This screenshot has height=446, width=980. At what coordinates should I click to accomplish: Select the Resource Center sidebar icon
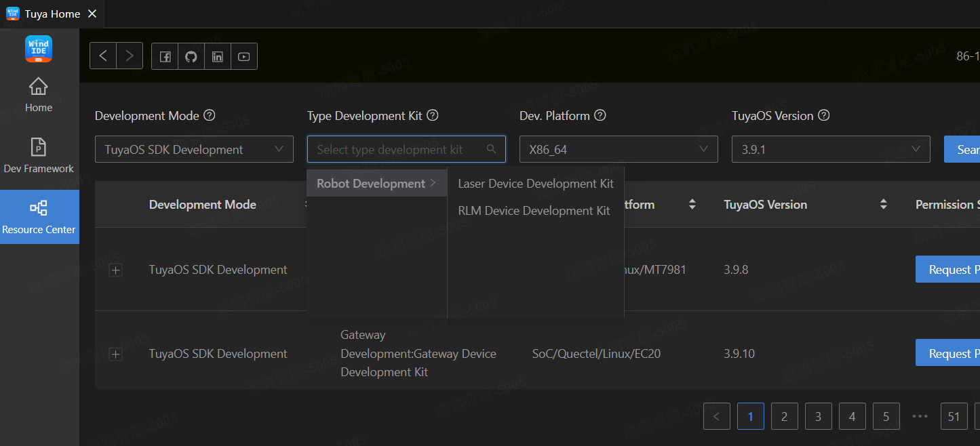click(x=38, y=216)
